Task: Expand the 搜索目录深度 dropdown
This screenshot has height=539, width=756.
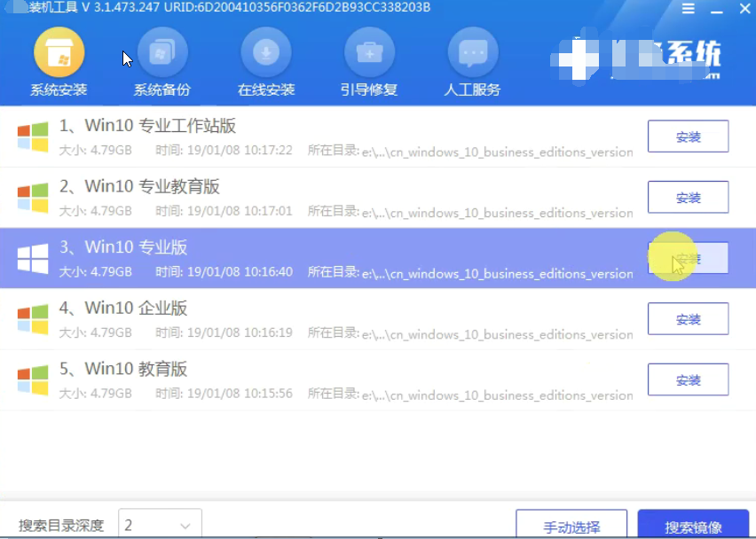Action: [x=160, y=524]
